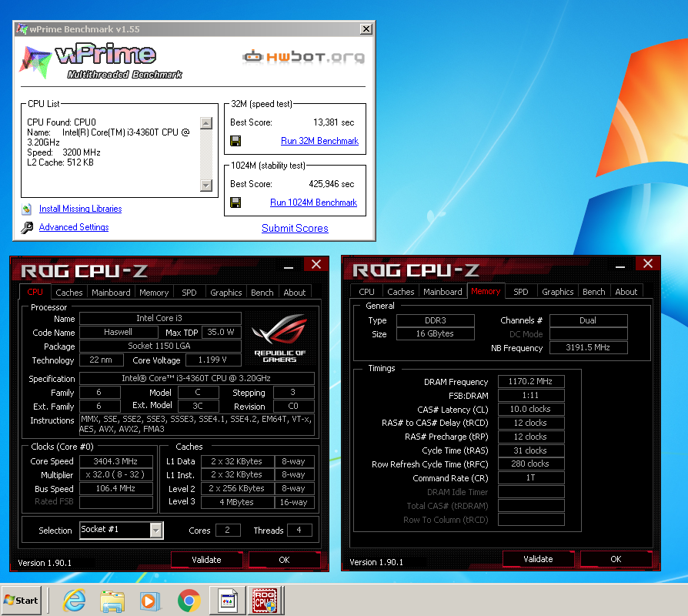Open Graphics tab in right CPU-Z window
688x616 pixels.
coord(558,292)
